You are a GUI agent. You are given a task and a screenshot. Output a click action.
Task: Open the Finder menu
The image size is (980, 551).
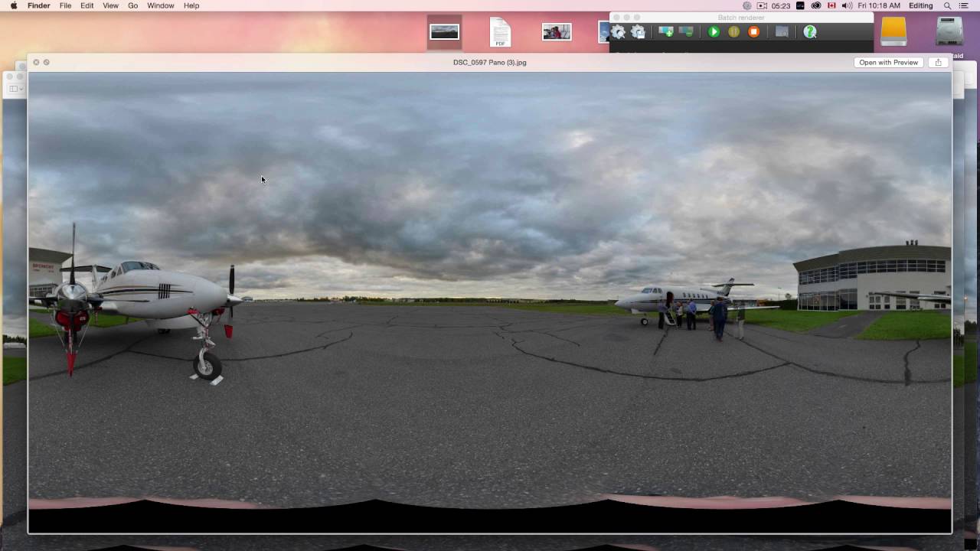click(39, 5)
